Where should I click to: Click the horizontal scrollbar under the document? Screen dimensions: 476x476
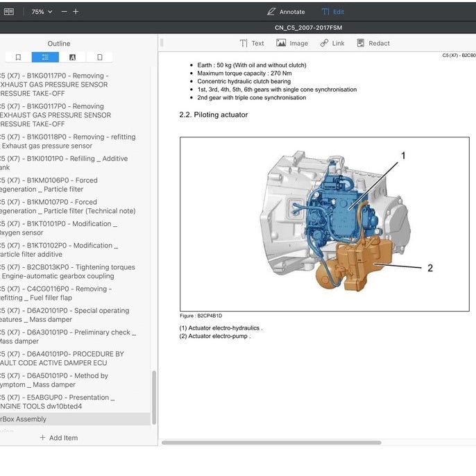click(271, 443)
